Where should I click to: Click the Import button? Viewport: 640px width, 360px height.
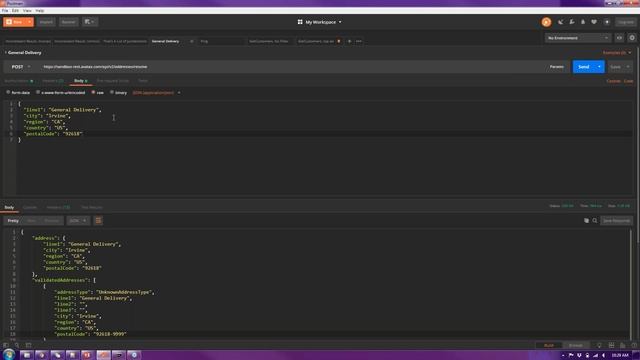[46, 22]
